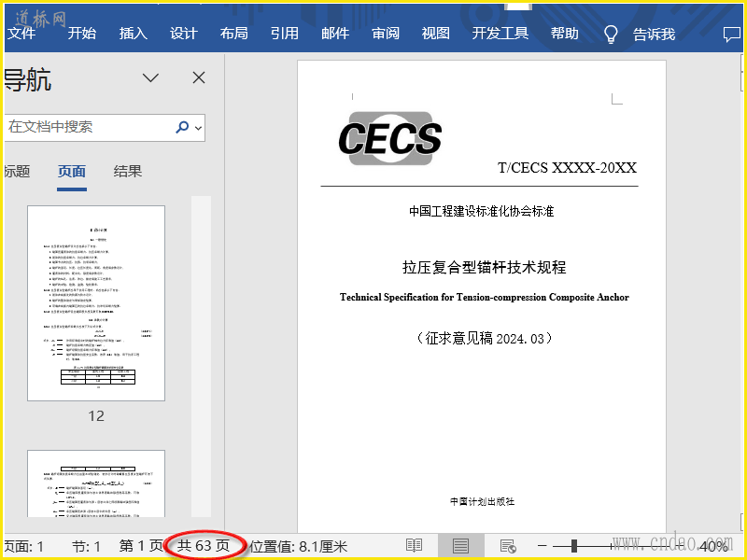This screenshot has height=560, width=747.
Task: Click the magnifier search icon
Action: click(x=182, y=127)
